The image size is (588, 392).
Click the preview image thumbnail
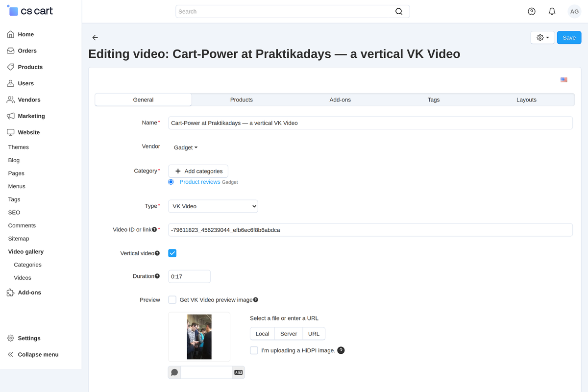(199, 337)
